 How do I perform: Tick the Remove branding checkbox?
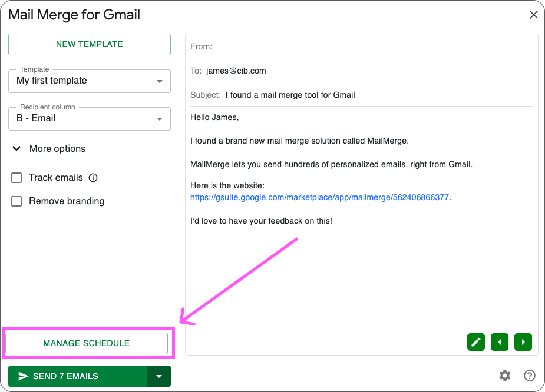[x=16, y=201]
